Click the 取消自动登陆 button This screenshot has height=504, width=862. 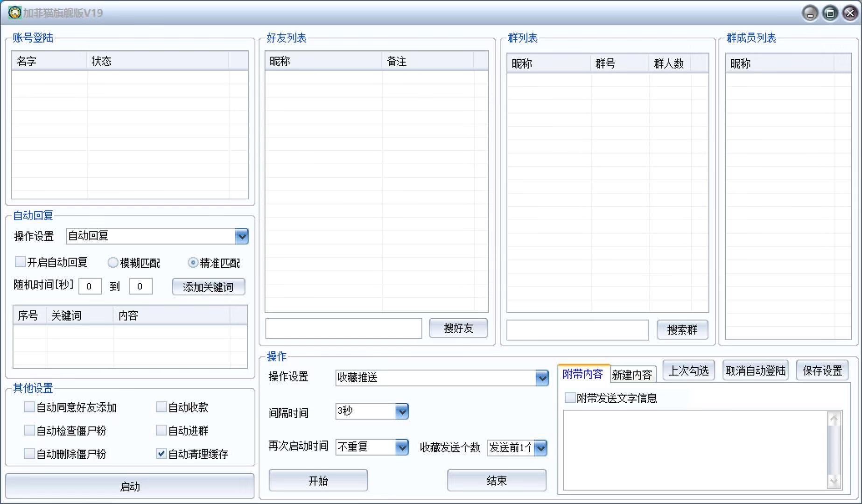point(756,371)
